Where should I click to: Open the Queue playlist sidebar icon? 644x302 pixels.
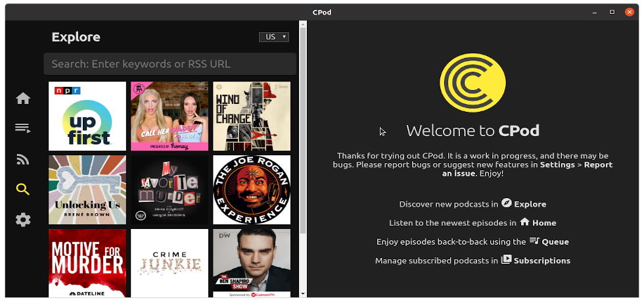tap(23, 128)
